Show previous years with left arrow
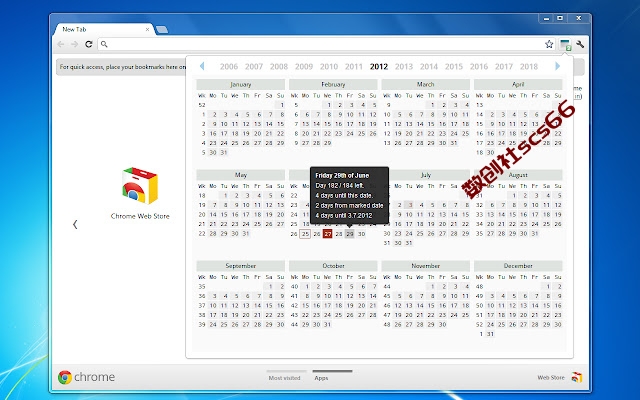 click(202, 66)
